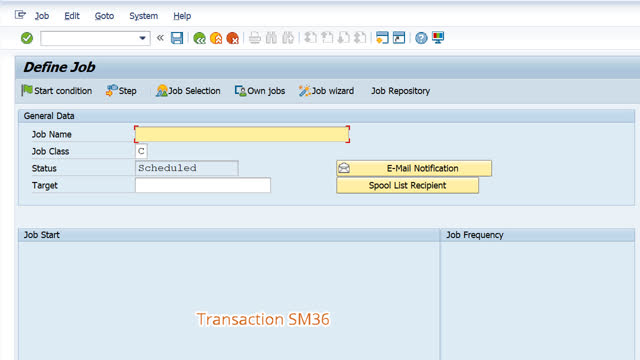Open the System menu
Screen dimensions: 640x360
143,16
